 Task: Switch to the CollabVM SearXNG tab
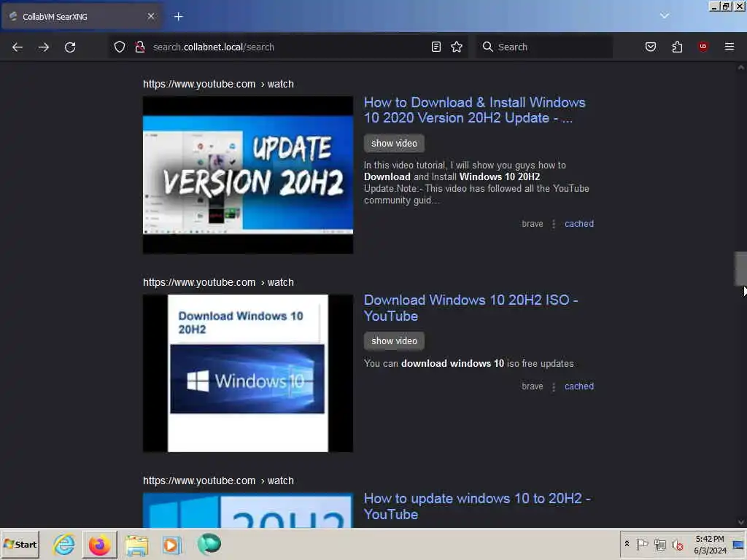pos(82,17)
